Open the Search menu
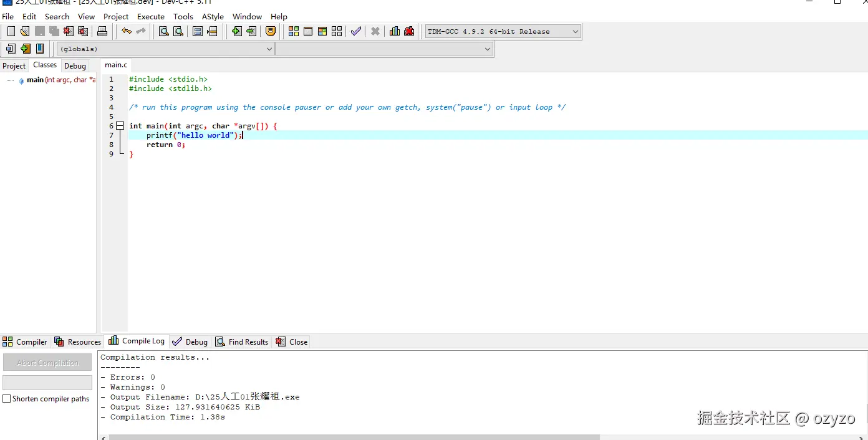Screen dimensions: 868x440 [x=57, y=17]
